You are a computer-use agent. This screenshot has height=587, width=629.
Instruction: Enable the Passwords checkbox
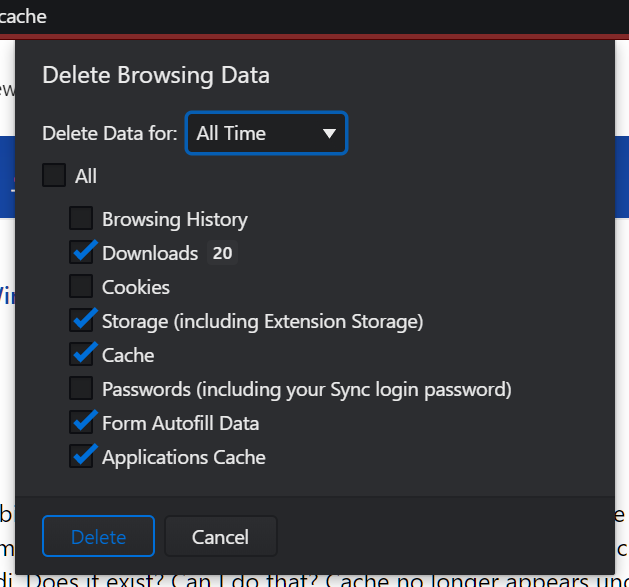coord(81,388)
